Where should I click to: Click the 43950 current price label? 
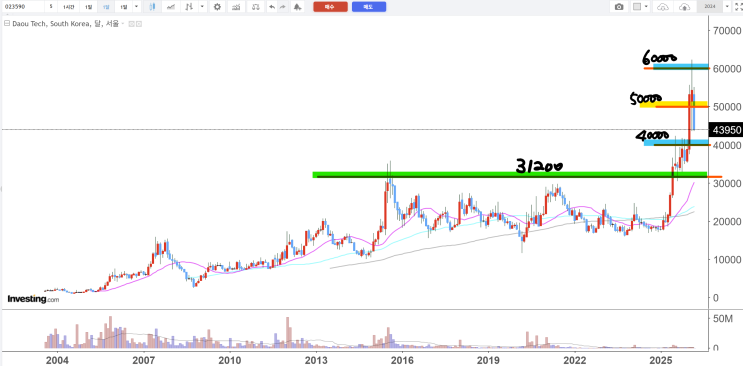(725, 129)
